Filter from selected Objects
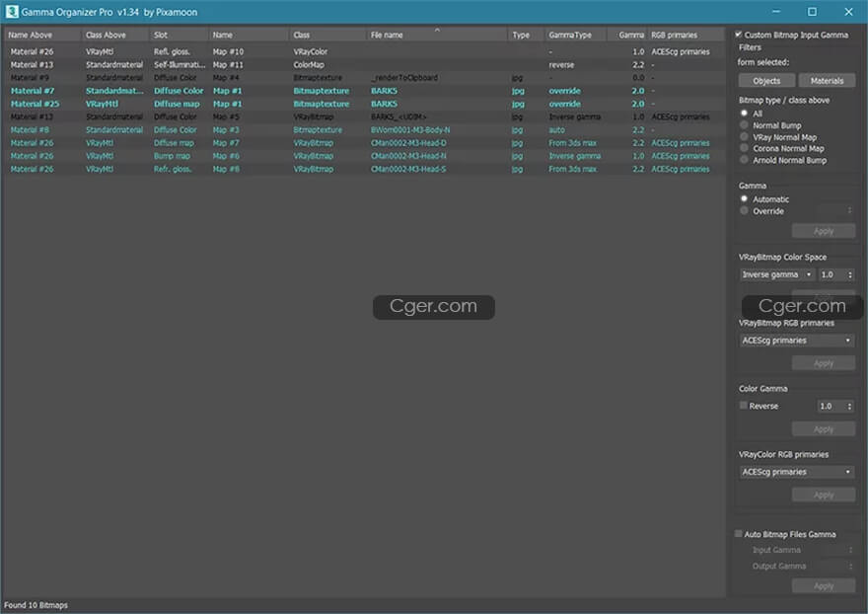Screen dimensions: 868x614 coord(766,80)
